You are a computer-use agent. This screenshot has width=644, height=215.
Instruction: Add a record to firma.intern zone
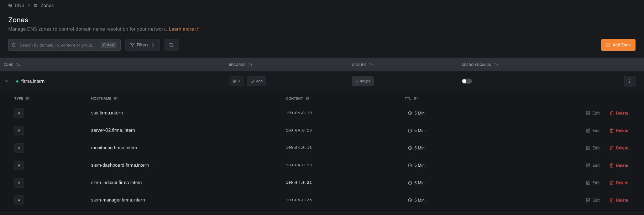coord(256,81)
